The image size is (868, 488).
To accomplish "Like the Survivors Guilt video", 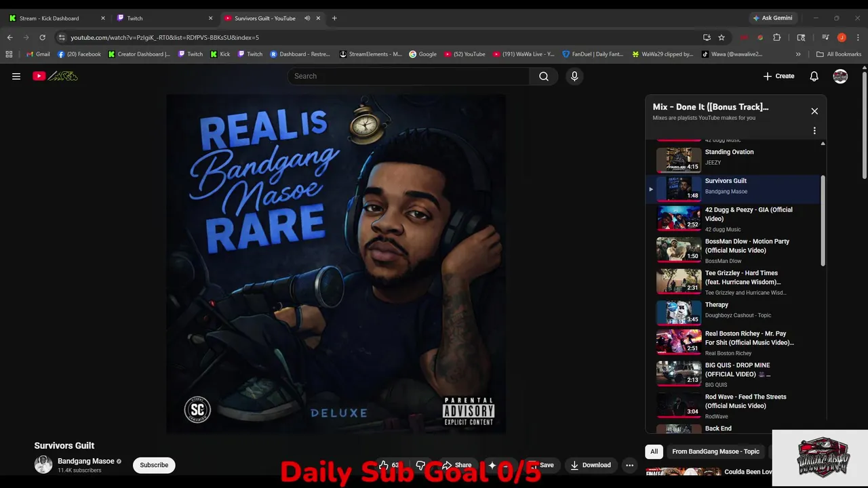I will tap(388, 465).
